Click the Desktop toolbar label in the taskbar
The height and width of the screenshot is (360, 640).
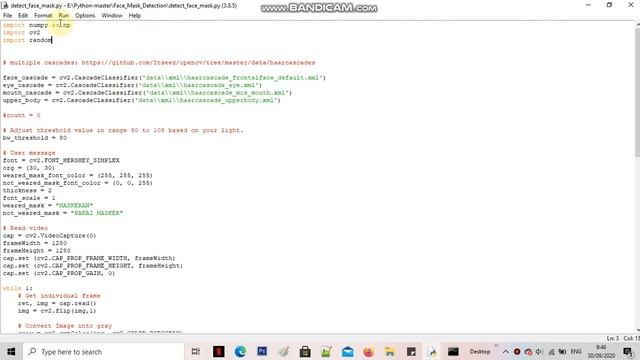point(480,351)
